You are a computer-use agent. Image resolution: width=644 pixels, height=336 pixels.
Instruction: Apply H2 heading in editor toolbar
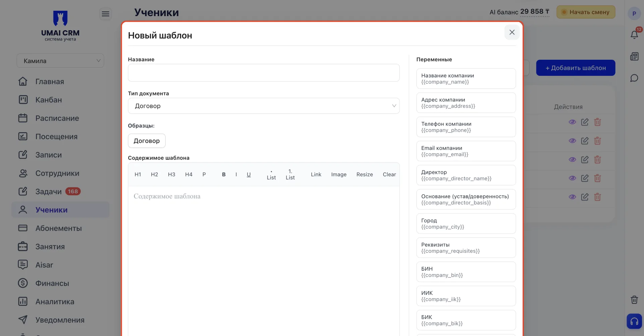click(x=154, y=175)
